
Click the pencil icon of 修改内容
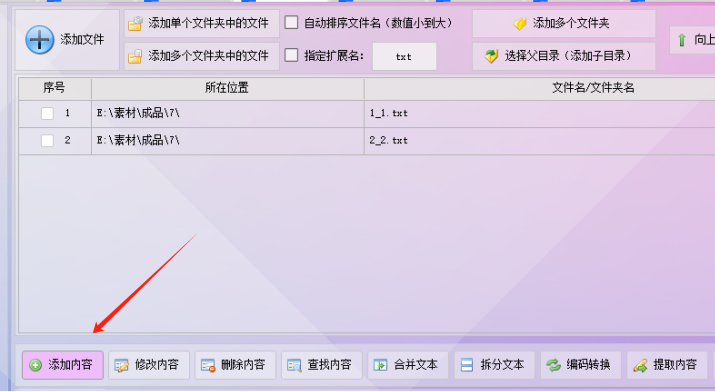pyautogui.click(x=122, y=366)
